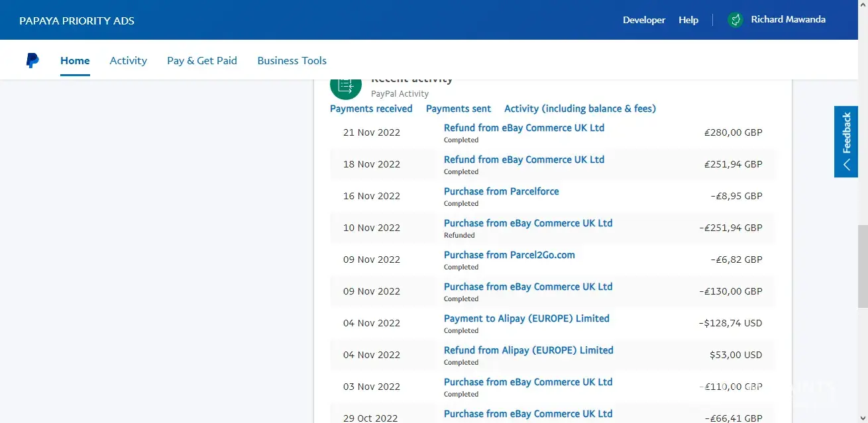The width and height of the screenshot is (868, 423).
Task: Open Purchase from Parcel2Go.com transaction
Action: [509, 255]
